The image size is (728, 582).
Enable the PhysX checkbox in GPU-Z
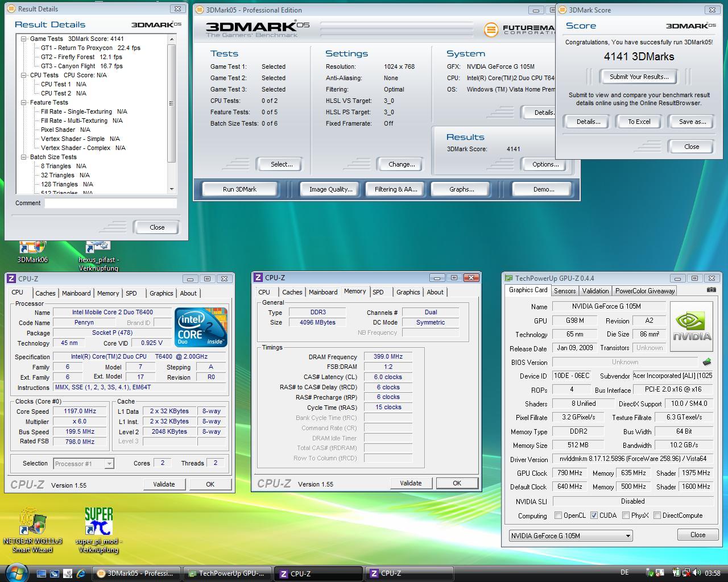click(x=626, y=516)
